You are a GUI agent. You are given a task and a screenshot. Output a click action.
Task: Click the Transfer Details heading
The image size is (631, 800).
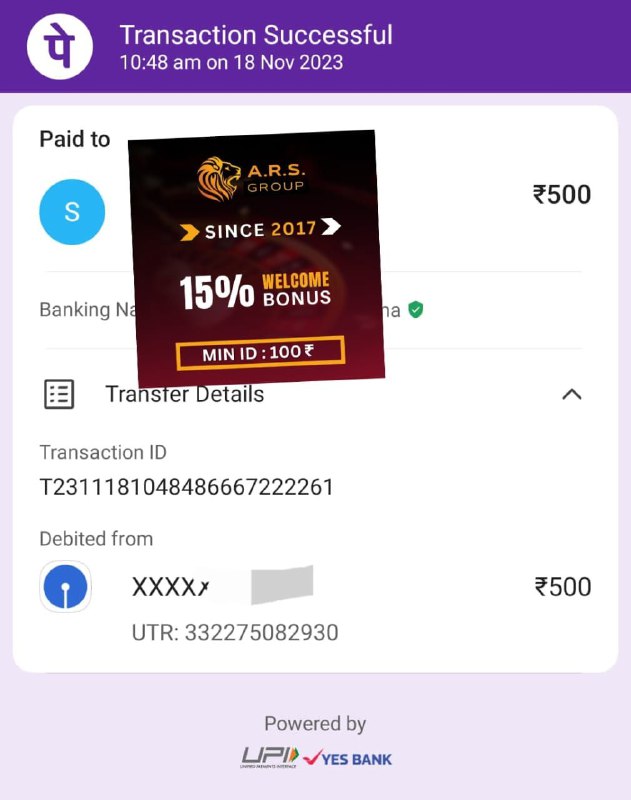tap(185, 394)
